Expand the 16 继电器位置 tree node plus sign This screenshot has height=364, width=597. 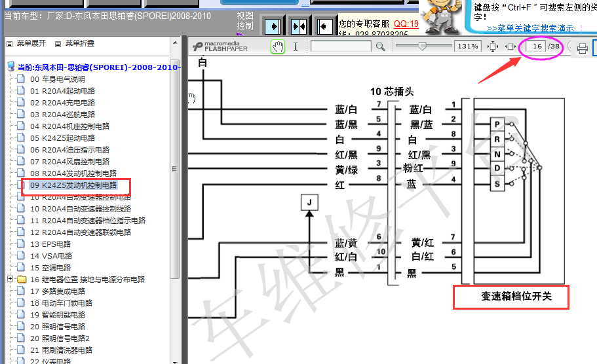(10, 279)
